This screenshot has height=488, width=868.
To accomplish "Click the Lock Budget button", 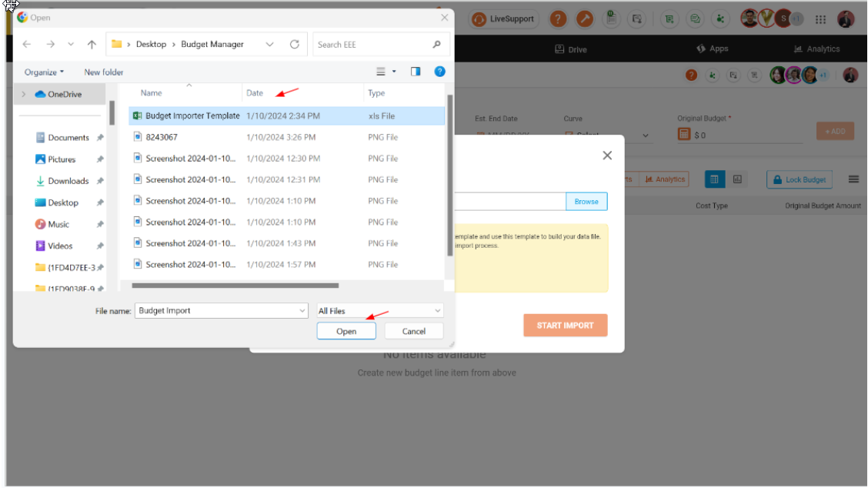I will (800, 179).
